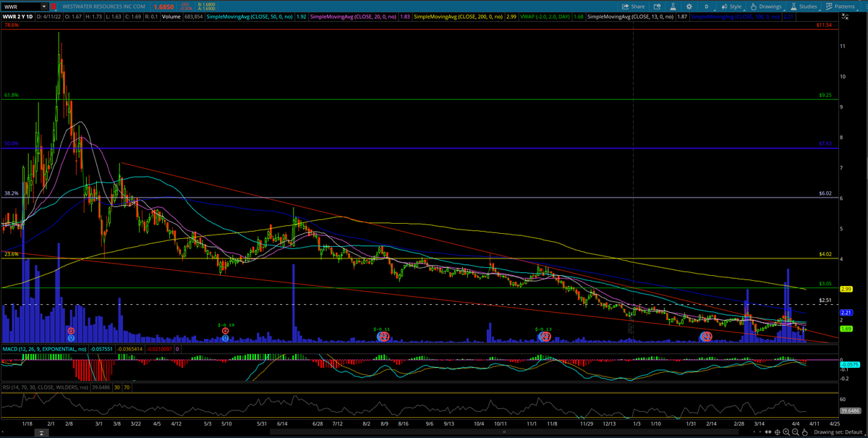The height and width of the screenshot is (438, 868).
Task: Click the zoom-in magnifier in the status bar
Action: pyautogui.click(x=787, y=431)
